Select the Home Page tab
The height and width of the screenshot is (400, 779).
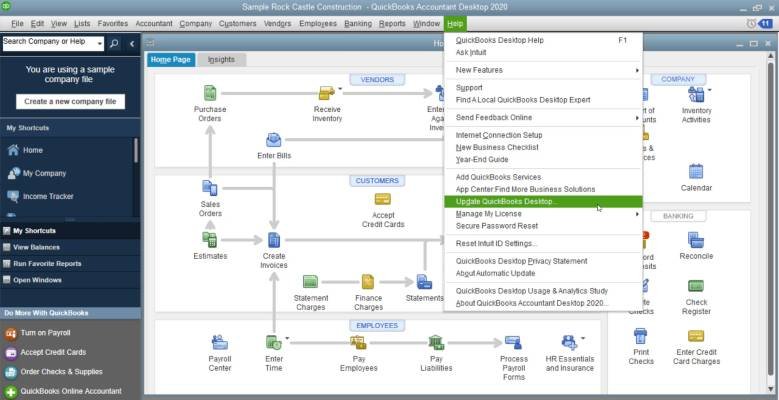170,60
